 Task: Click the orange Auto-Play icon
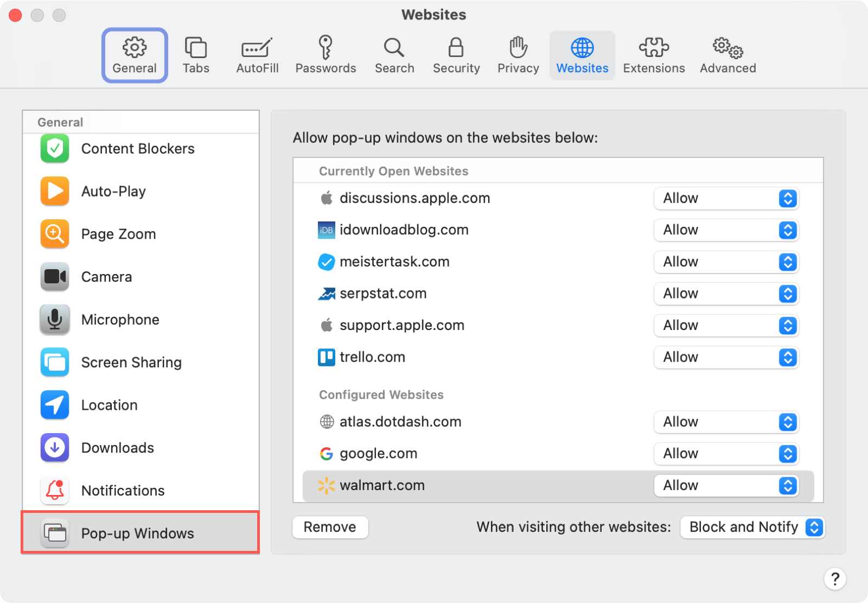pos(55,191)
